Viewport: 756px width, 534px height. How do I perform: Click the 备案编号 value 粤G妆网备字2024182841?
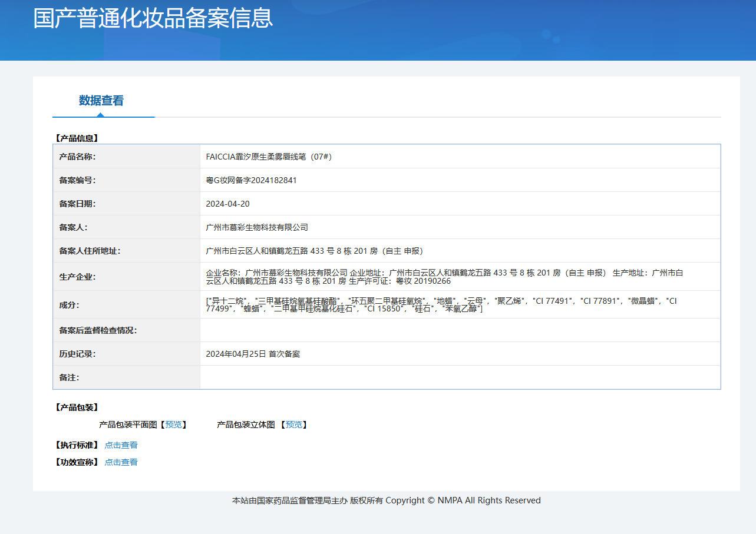click(252, 180)
